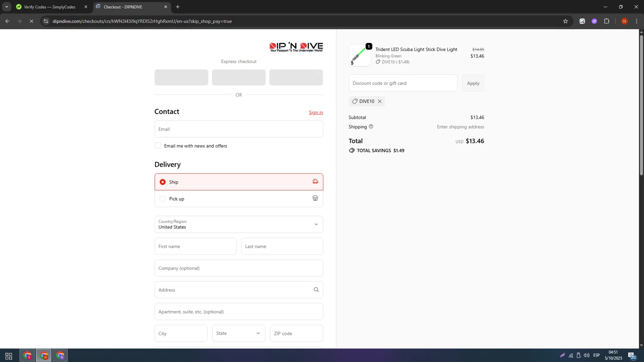Click total price $13.46 in bold

pos(475,141)
